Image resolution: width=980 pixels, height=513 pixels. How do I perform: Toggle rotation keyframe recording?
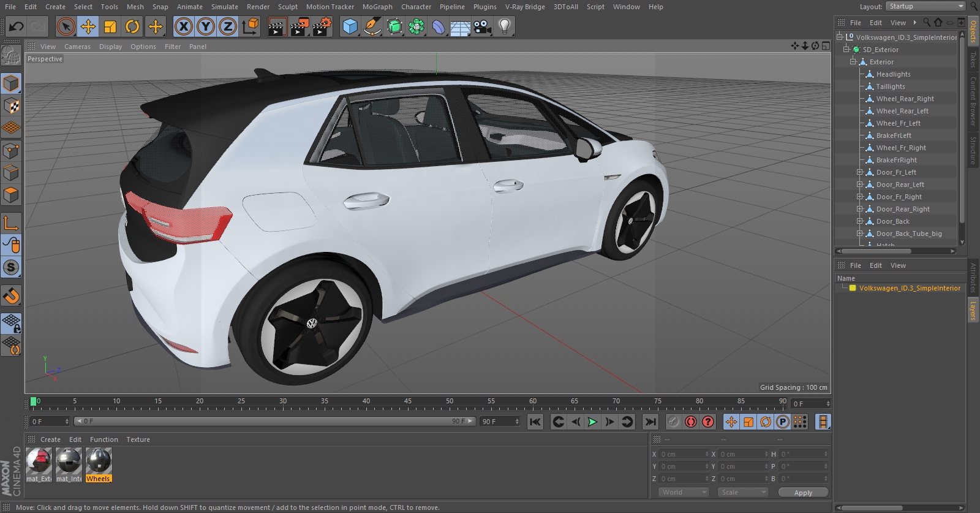(766, 422)
